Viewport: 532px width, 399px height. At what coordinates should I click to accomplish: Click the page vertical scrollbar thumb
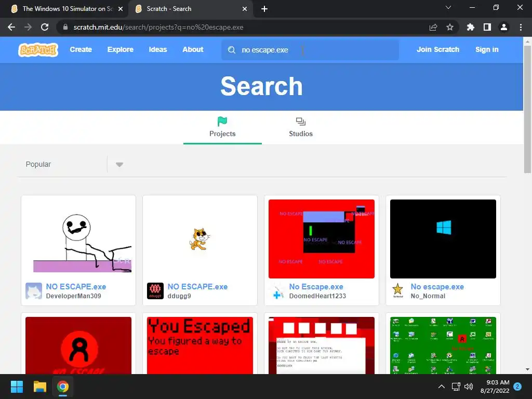[527, 109]
